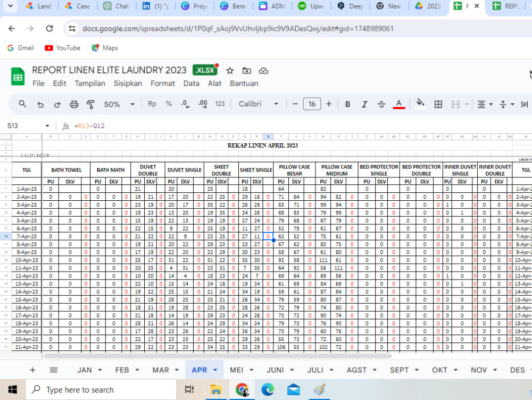The image size is (532, 400).
Task: Check the cloud save status icon
Action: (264, 71)
